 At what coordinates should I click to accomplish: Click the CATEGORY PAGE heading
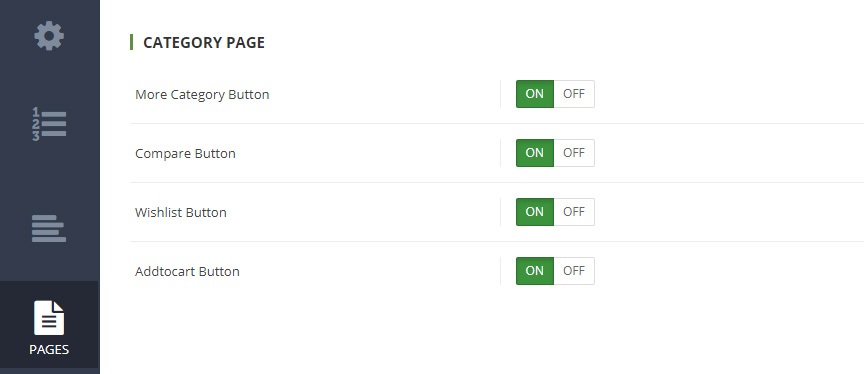pos(204,42)
